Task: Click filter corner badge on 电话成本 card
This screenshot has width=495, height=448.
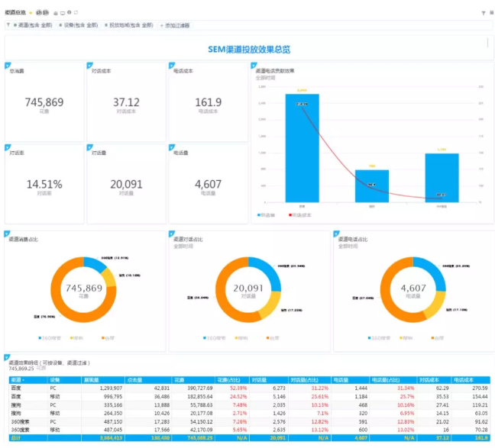Action: [170, 64]
